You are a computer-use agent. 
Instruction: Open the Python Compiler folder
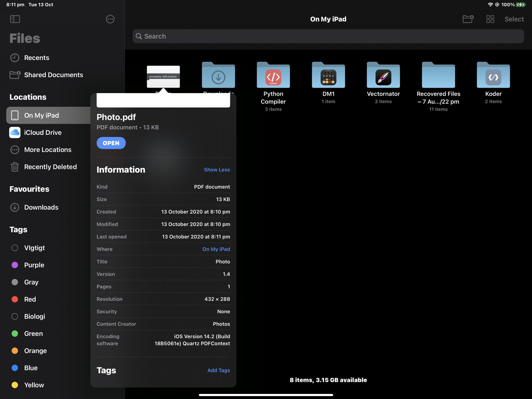pos(273,76)
